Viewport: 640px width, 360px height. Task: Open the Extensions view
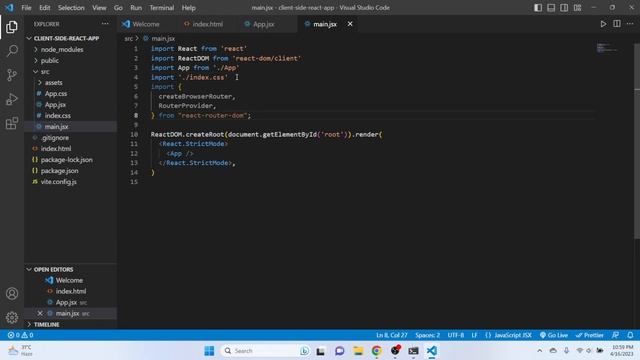tap(12, 123)
